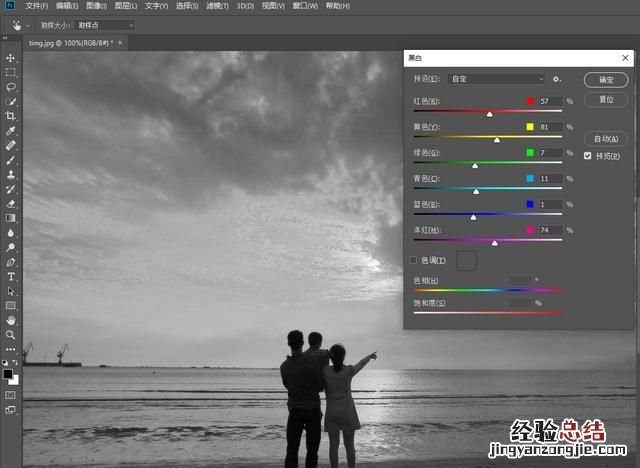This screenshot has width=640, height=468.
Task: Select the Move tool
Action: [11, 58]
